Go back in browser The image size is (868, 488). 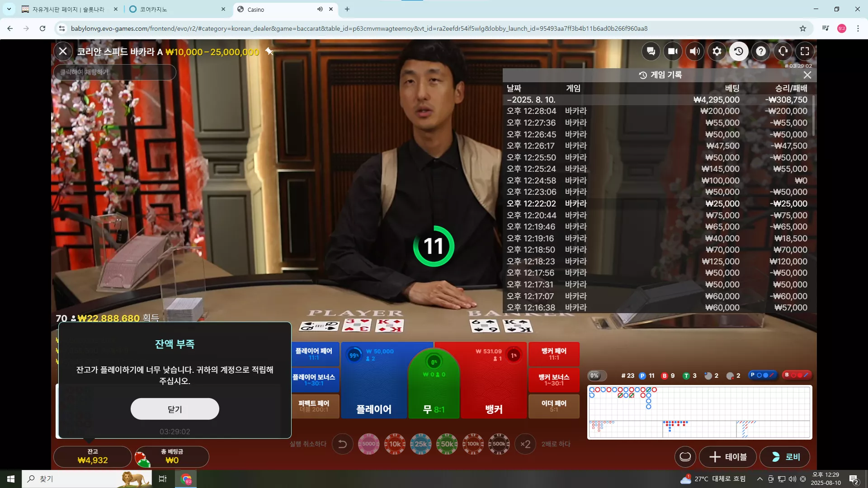10,28
